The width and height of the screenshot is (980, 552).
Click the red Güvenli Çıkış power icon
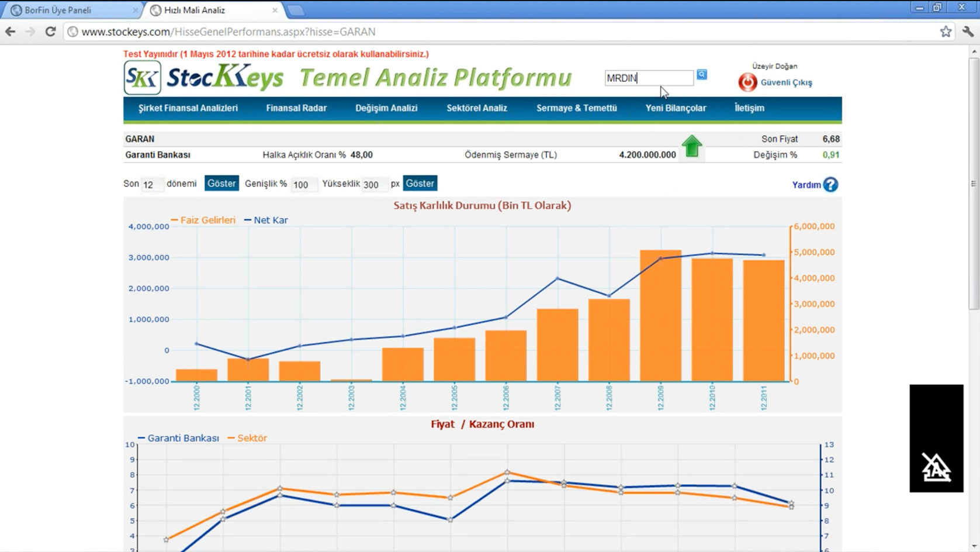click(x=747, y=82)
